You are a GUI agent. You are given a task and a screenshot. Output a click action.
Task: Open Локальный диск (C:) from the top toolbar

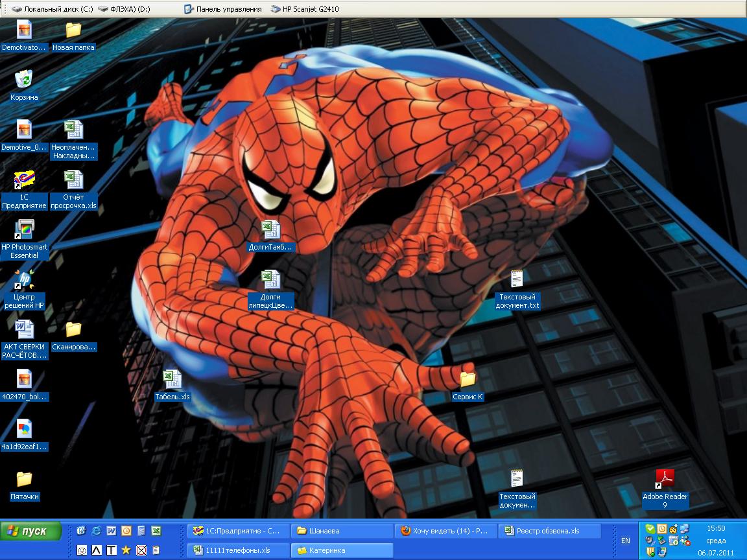(x=53, y=9)
